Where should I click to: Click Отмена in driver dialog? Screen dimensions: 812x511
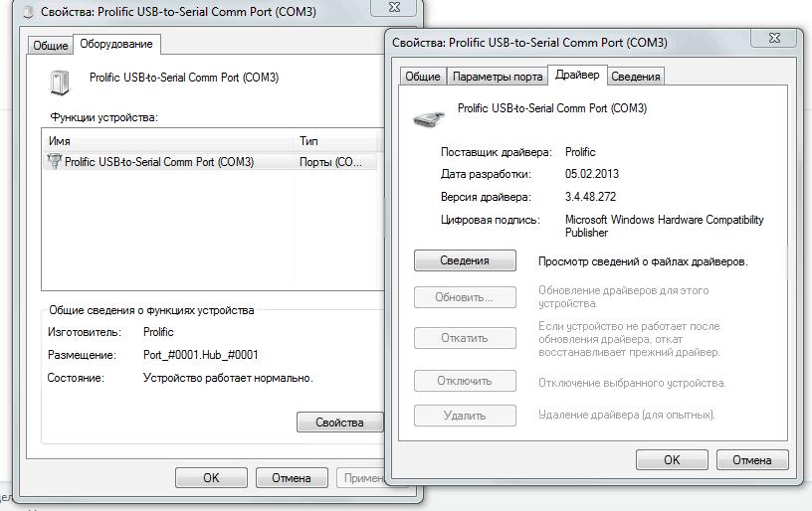coord(752,459)
